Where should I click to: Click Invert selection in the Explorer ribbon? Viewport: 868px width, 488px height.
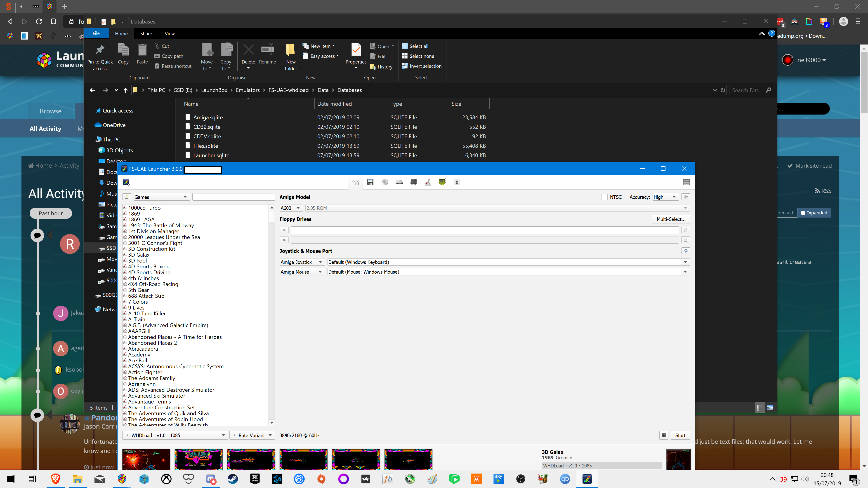(422, 66)
